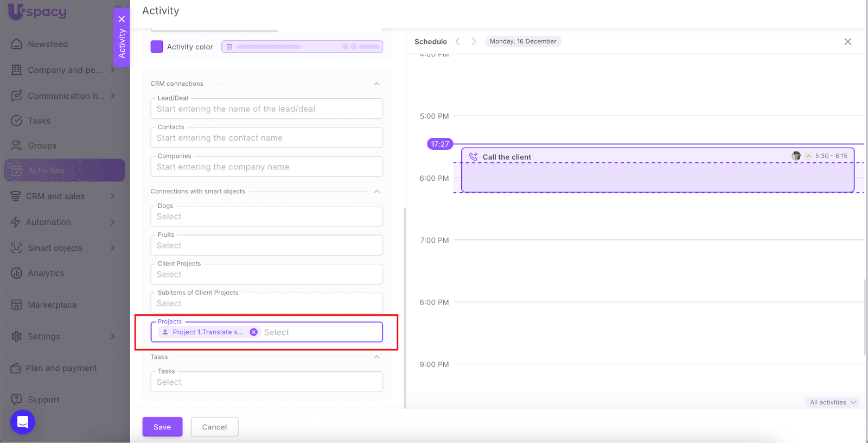Open the Analytics icon in sidebar
Image resolution: width=868 pixels, height=443 pixels.
(17, 273)
